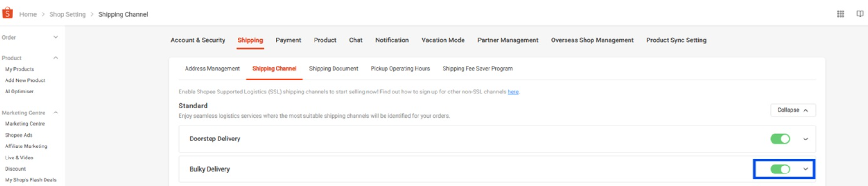The width and height of the screenshot is (868, 186).
Task: Expand the Order sidebar section
Action: coord(56,37)
